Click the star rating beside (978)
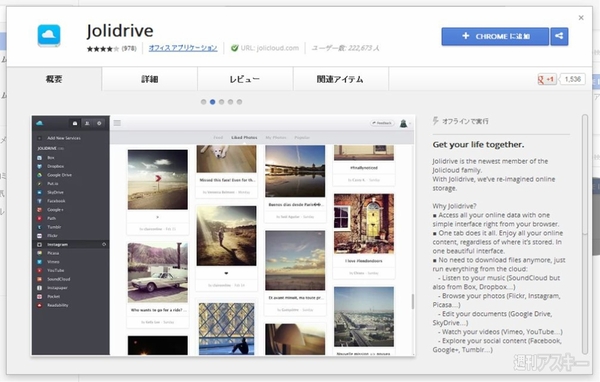The width and height of the screenshot is (600, 382). coord(103,49)
